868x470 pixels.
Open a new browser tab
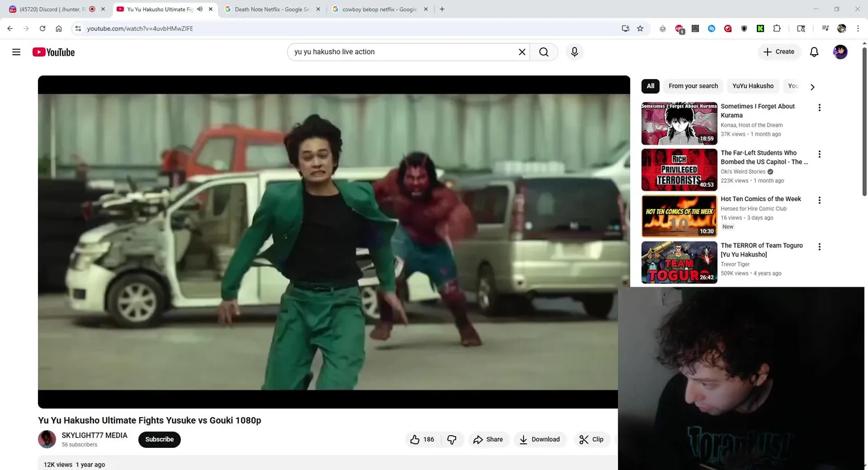pos(442,9)
